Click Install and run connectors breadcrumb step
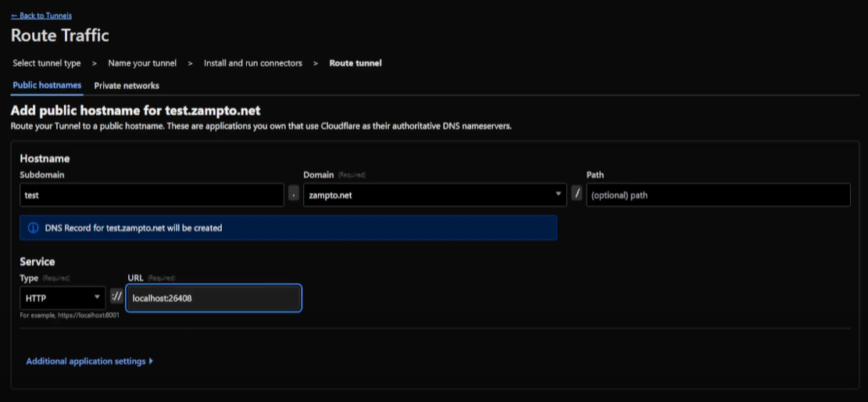Image resolution: width=868 pixels, height=402 pixels. 253,63
